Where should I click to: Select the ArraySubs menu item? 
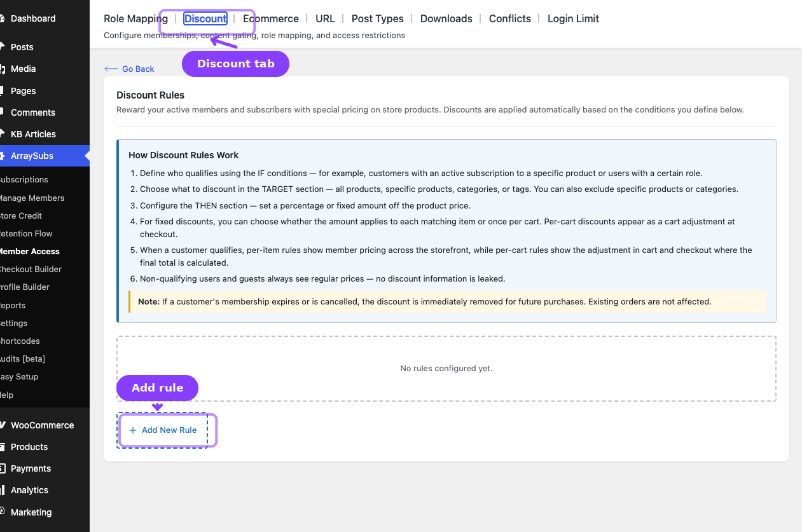45,156
